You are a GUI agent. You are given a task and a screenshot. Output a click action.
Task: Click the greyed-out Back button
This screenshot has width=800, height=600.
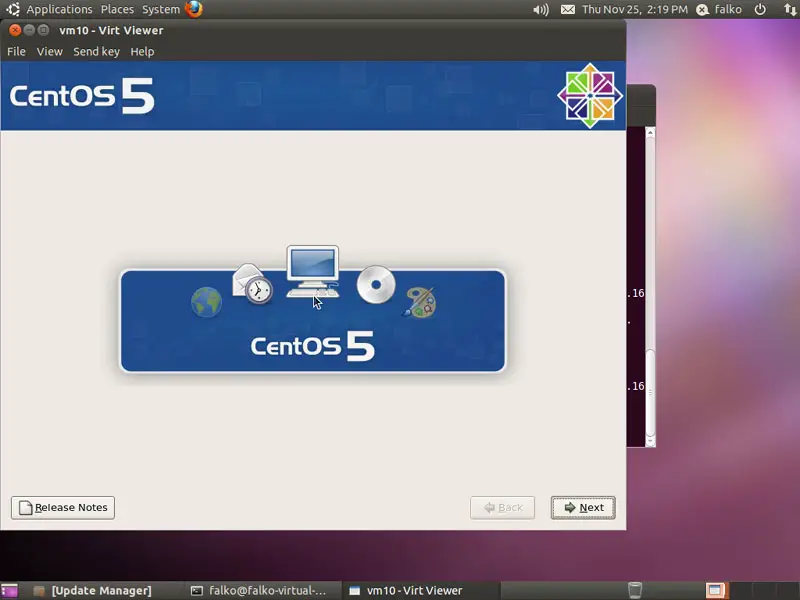click(503, 508)
